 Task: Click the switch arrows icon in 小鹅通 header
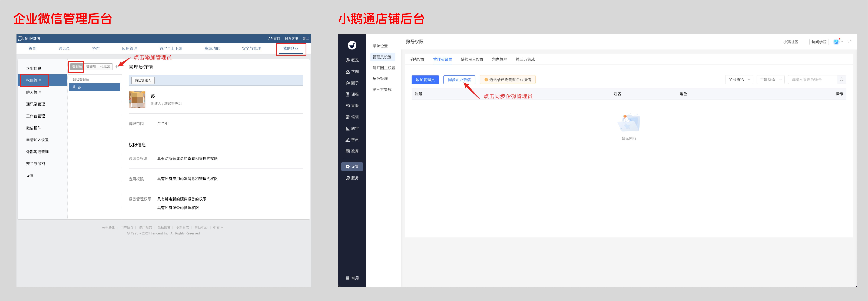pyautogui.click(x=850, y=42)
